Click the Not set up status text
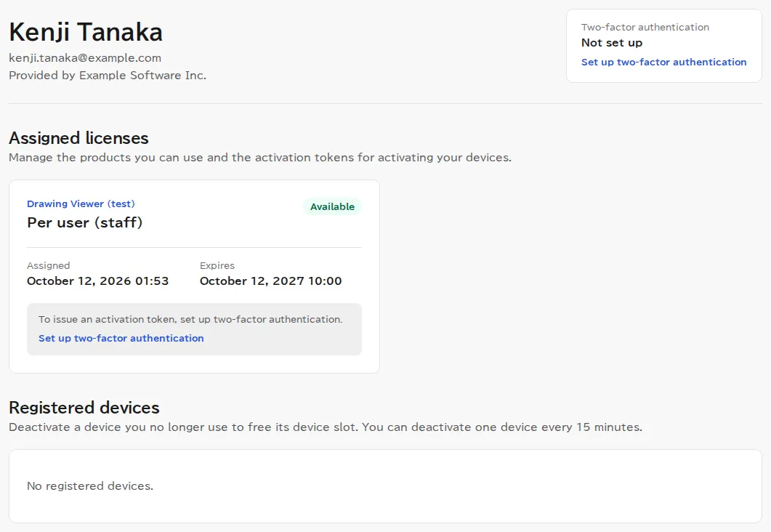The height and width of the screenshot is (532, 771). coord(612,43)
